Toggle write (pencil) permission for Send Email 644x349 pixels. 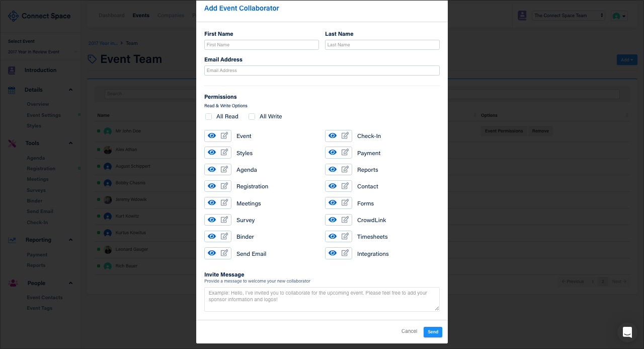224,253
